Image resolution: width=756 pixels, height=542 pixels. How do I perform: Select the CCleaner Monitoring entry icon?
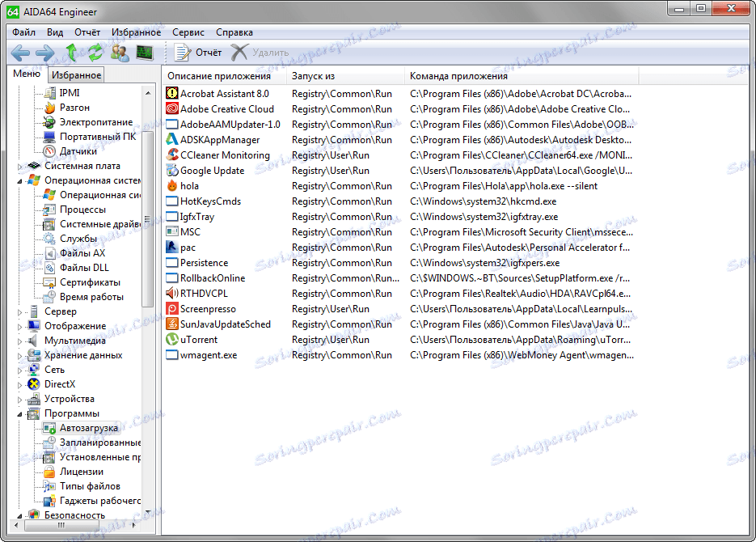pyautogui.click(x=171, y=155)
